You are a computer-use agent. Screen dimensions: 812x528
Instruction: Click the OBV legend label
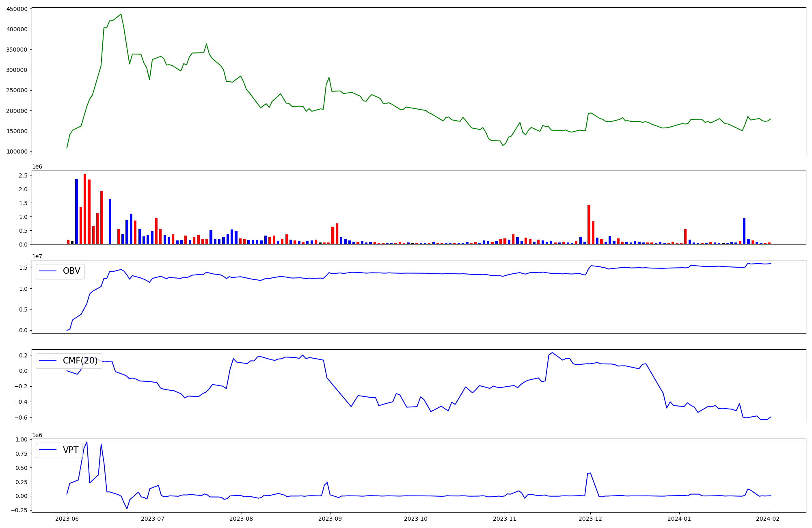pos(71,271)
